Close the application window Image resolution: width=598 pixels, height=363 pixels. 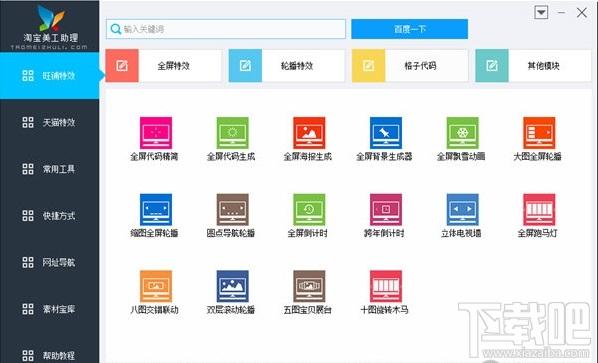582,13
